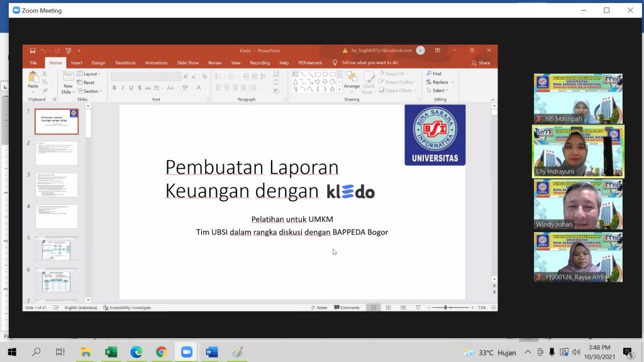Open the PDFelement tab

pyautogui.click(x=310, y=63)
